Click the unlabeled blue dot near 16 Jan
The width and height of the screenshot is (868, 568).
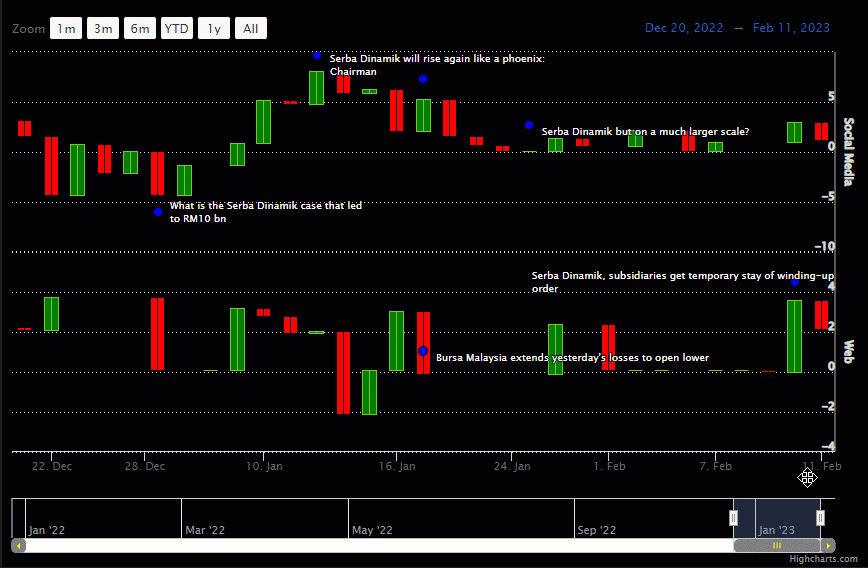[423, 79]
